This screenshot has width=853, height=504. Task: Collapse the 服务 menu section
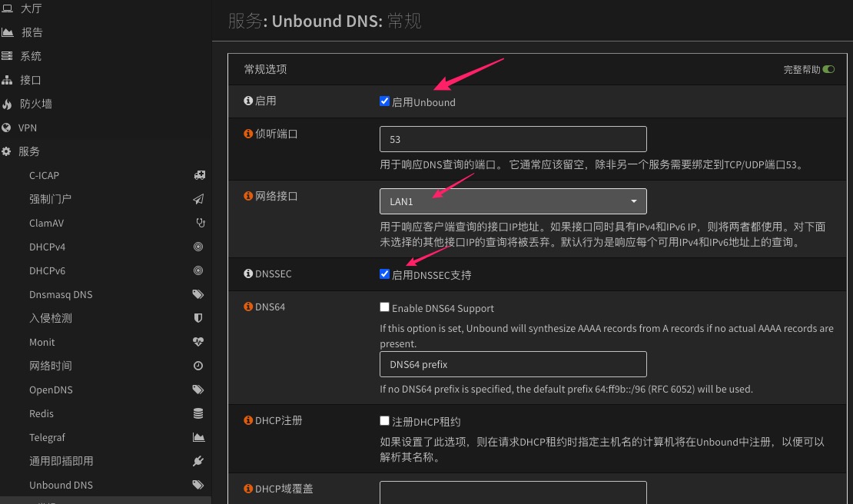point(29,151)
